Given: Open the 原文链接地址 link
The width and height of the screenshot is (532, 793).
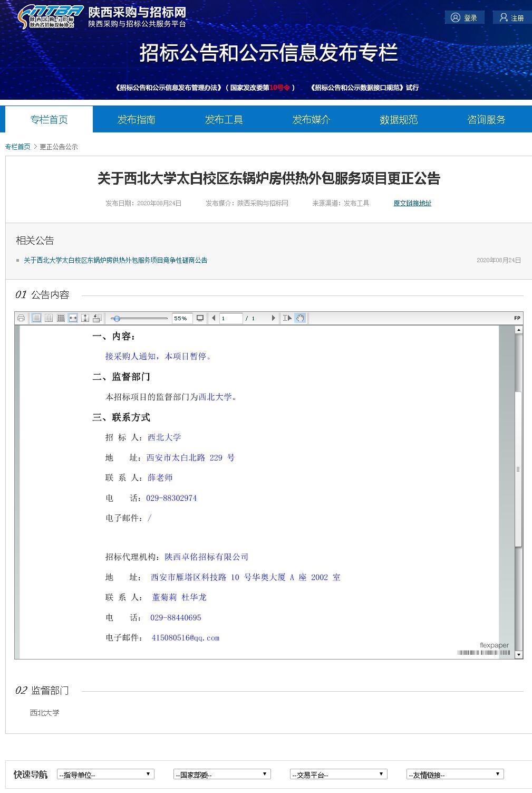Looking at the screenshot, I should tap(412, 203).
